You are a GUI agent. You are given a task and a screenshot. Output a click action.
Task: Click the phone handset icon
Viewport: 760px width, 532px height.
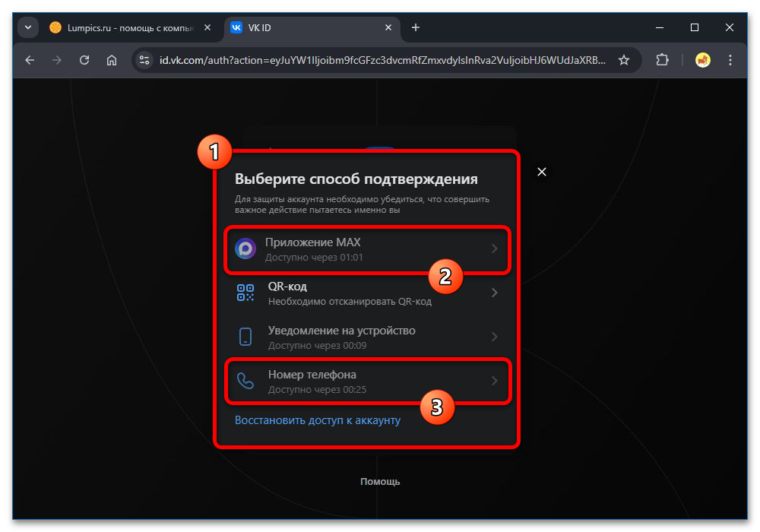coord(245,381)
